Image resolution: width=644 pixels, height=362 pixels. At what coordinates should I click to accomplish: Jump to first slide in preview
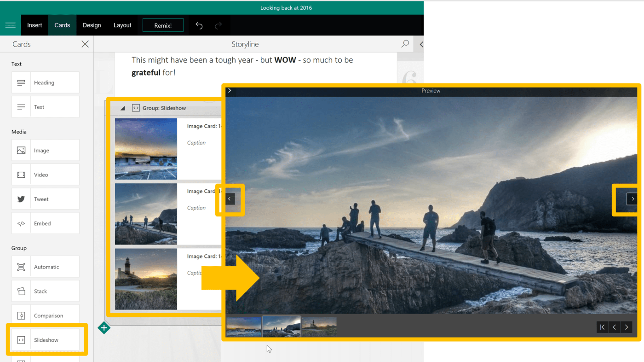pyautogui.click(x=602, y=327)
